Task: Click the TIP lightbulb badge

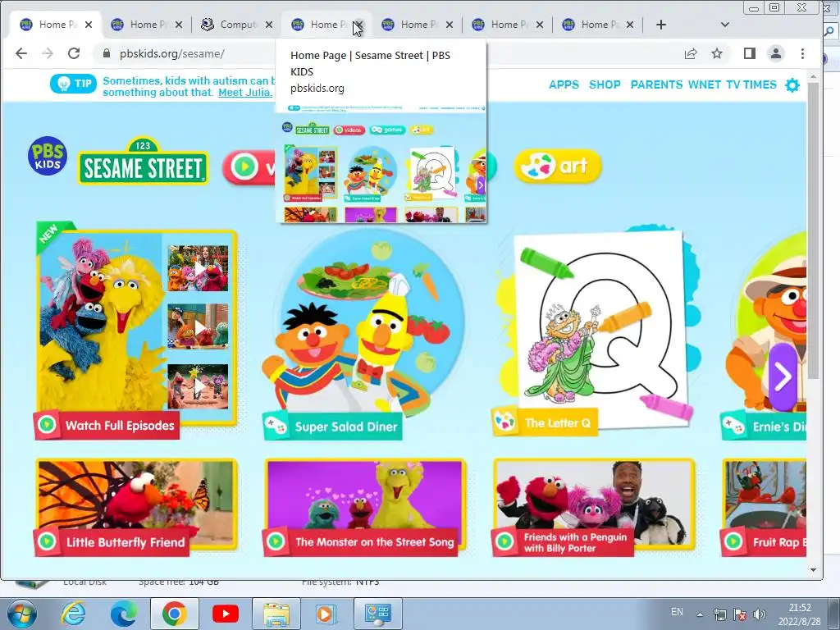Action: [x=73, y=84]
